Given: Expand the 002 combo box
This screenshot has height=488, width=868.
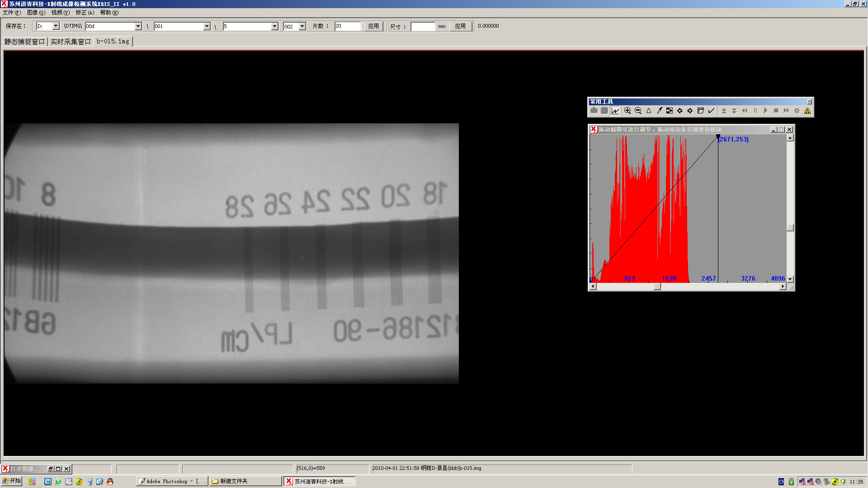Looking at the screenshot, I should [x=302, y=26].
